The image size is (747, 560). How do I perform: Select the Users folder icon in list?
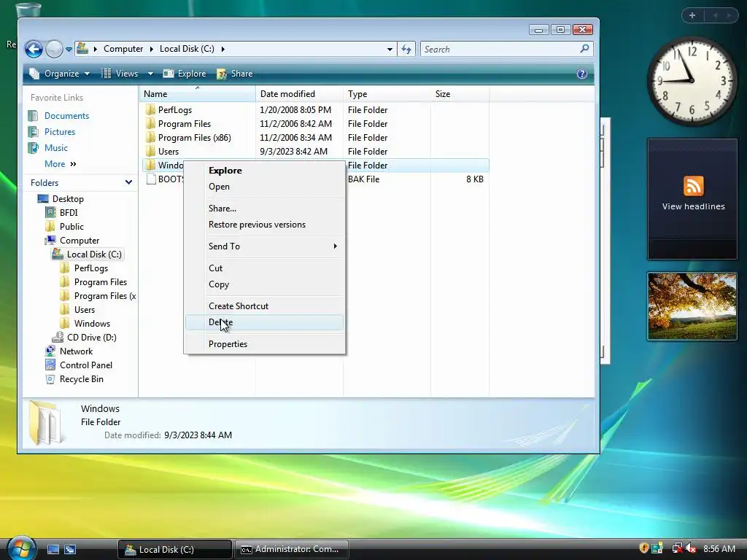(x=150, y=152)
